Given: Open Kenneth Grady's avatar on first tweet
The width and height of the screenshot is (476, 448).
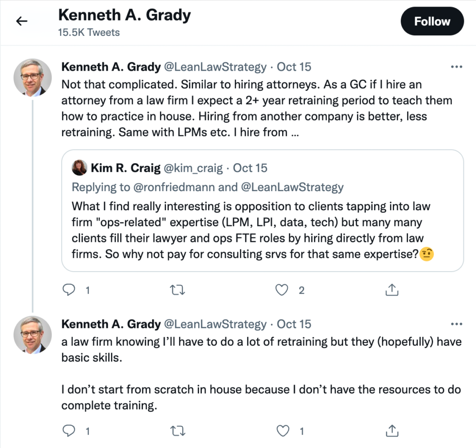Looking at the screenshot, I should click(33, 77).
